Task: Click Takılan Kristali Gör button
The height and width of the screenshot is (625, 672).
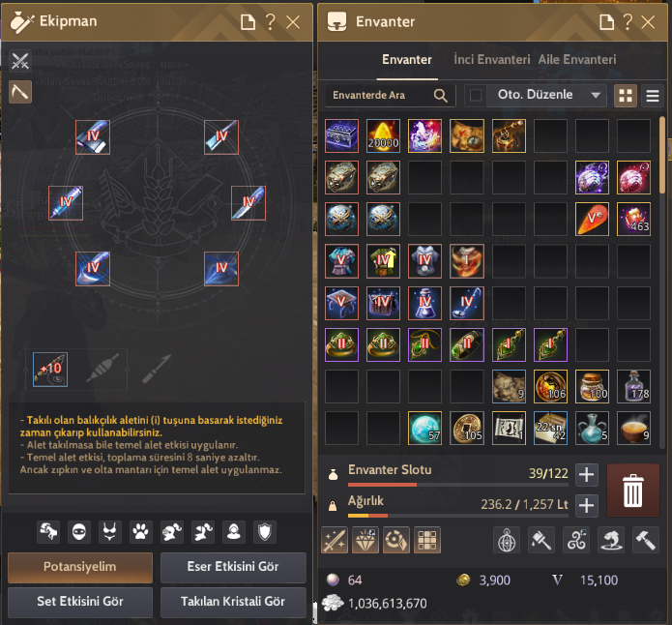Action: click(233, 602)
